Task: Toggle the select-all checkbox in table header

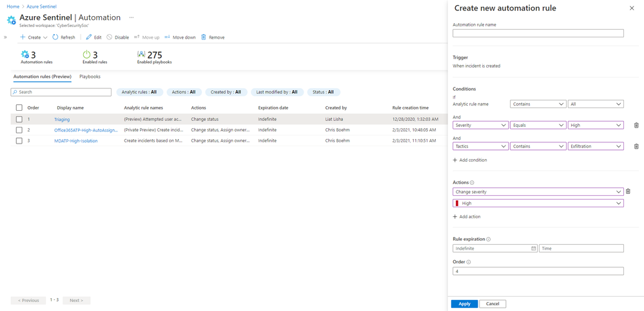Action: [x=19, y=108]
